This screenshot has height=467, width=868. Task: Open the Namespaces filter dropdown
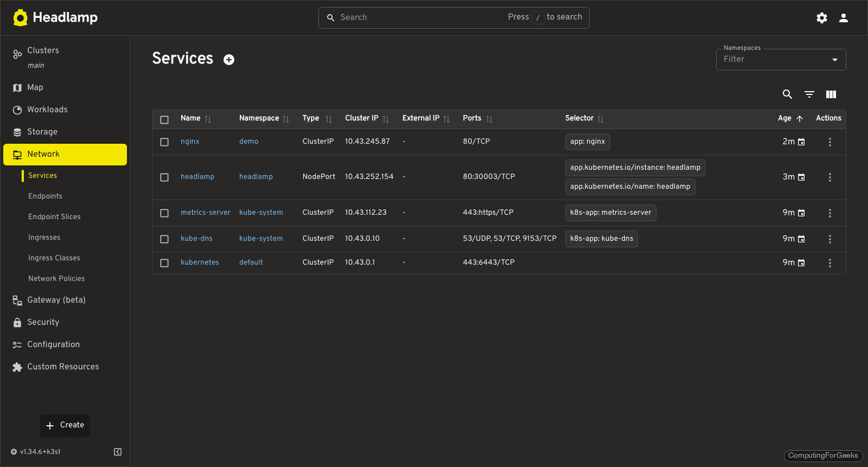tap(781, 60)
